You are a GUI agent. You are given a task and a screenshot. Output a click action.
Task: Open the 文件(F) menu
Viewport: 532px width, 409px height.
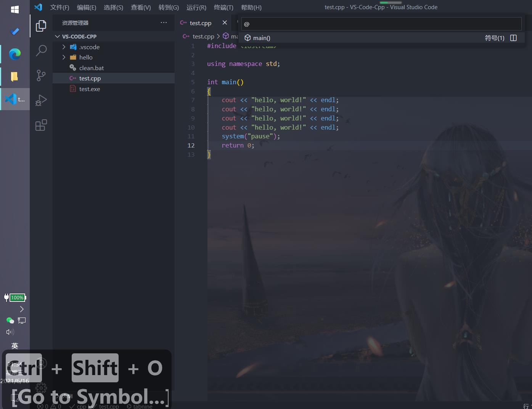(59, 7)
